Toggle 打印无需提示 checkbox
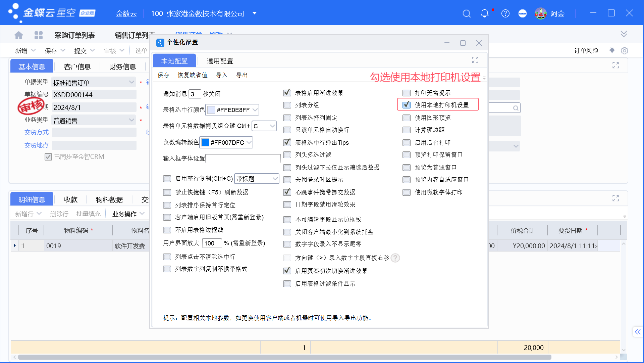Screen dimensions: 644x363 pos(407,93)
